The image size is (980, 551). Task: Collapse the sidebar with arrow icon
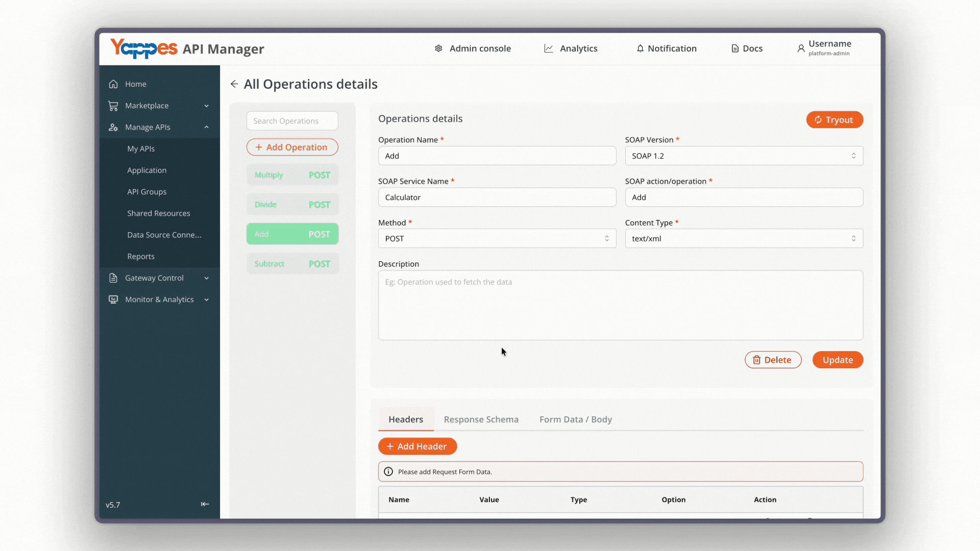click(205, 504)
